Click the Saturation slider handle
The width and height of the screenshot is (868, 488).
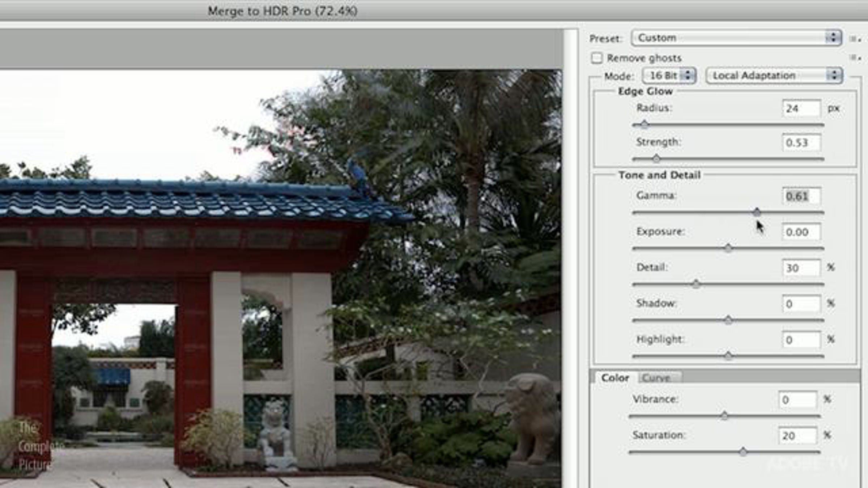pos(743,451)
